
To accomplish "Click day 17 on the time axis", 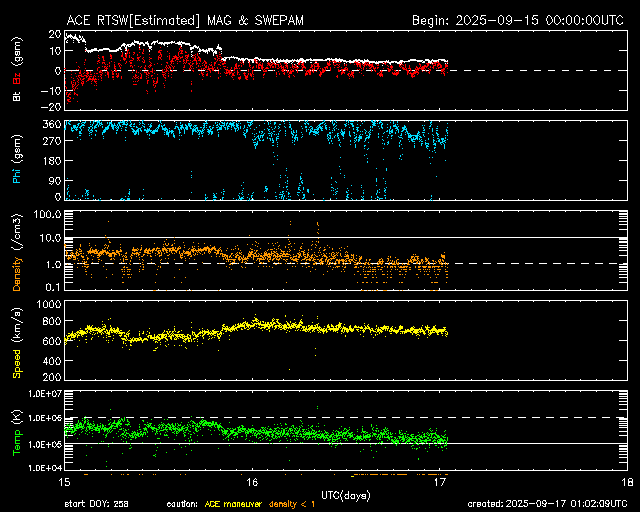I will click(440, 481).
